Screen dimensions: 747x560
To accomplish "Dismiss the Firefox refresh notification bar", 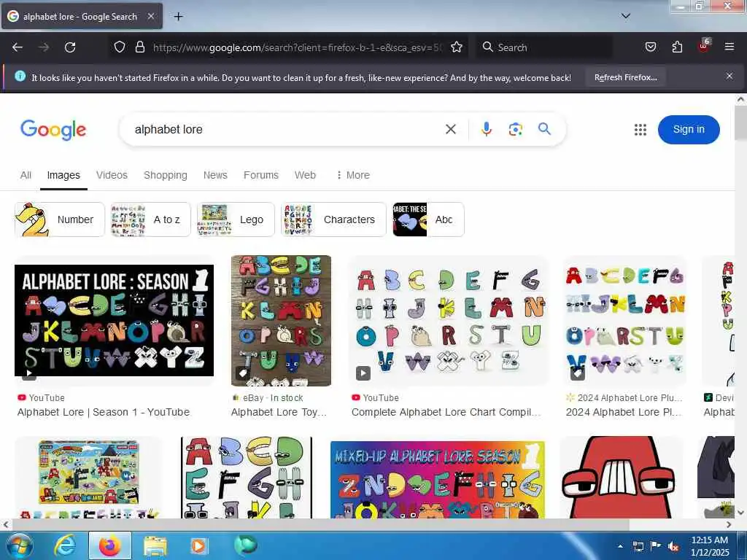I will pos(729,76).
